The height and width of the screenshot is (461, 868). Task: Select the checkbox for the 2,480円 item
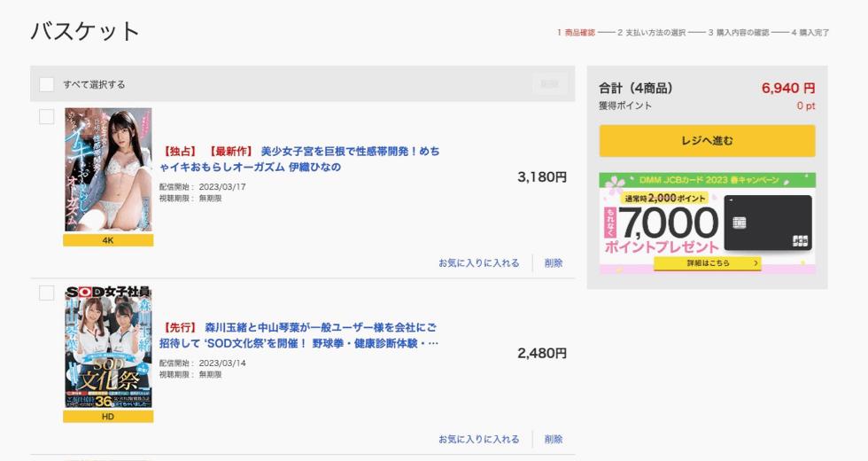[x=47, y=293]
